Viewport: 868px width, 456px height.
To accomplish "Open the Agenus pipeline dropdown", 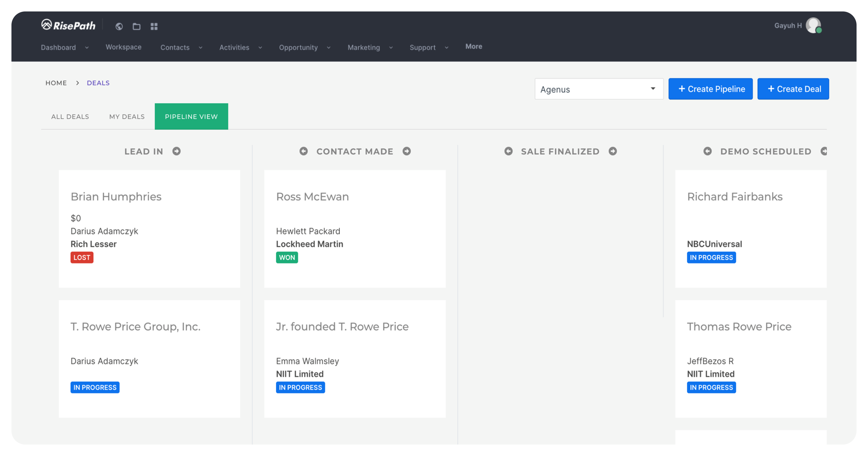I will pos(599,89).
